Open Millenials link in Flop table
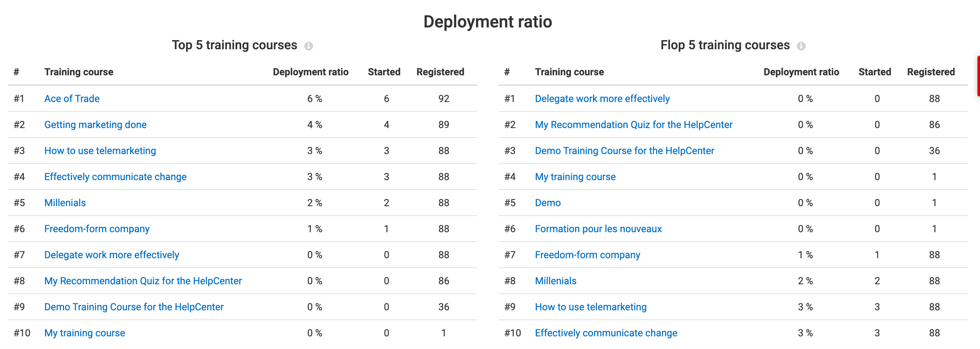Screen dimensions: 980x349 click(x=556, y=281)
